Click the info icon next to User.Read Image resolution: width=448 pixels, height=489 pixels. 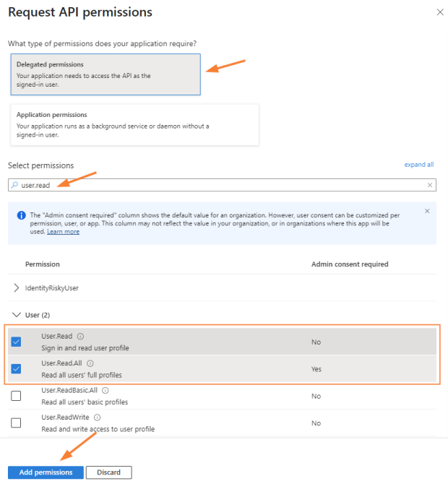click(x=80, y=337)
